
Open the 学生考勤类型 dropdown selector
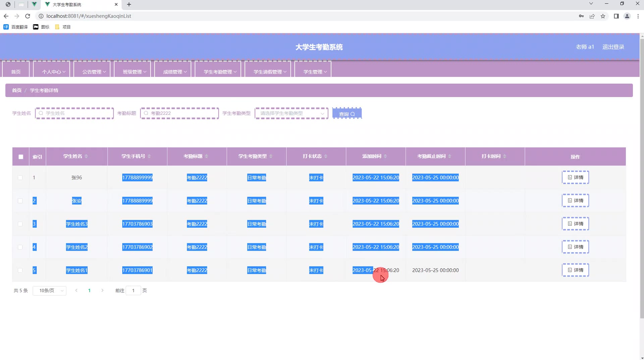pyautogui.click(x=291, y=114)
